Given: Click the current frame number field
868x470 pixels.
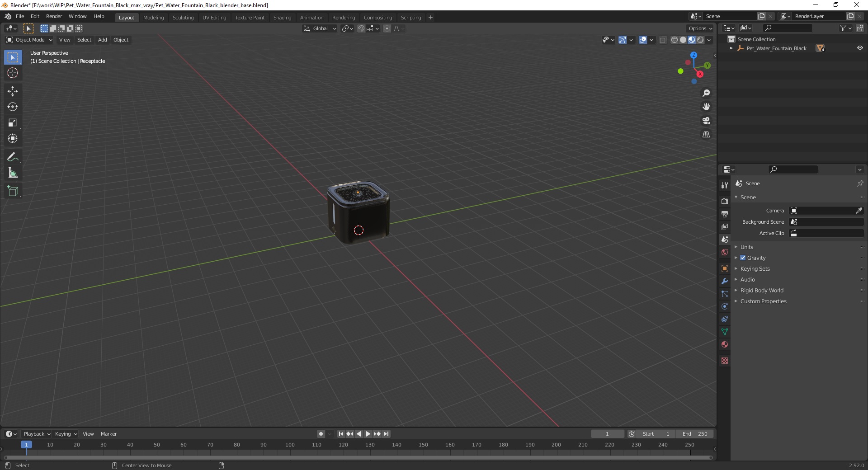Looking at the screenshot, I should (x=607, y=434).
